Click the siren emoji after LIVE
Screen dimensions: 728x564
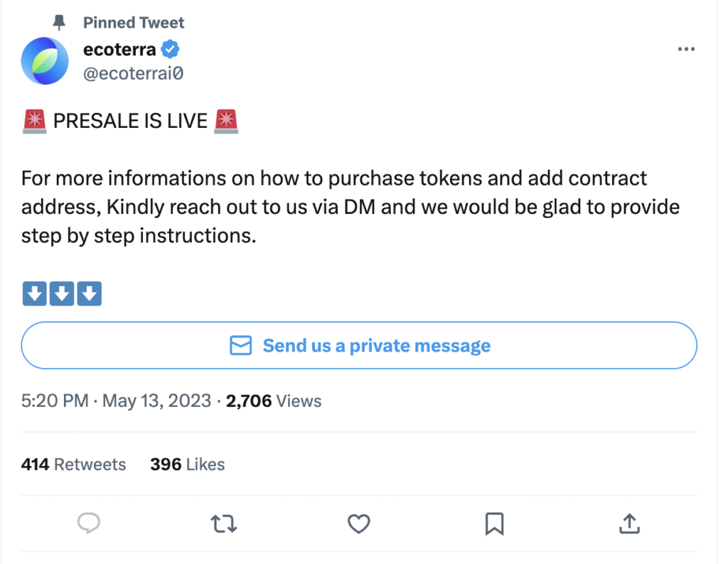(x=227, y=121)
